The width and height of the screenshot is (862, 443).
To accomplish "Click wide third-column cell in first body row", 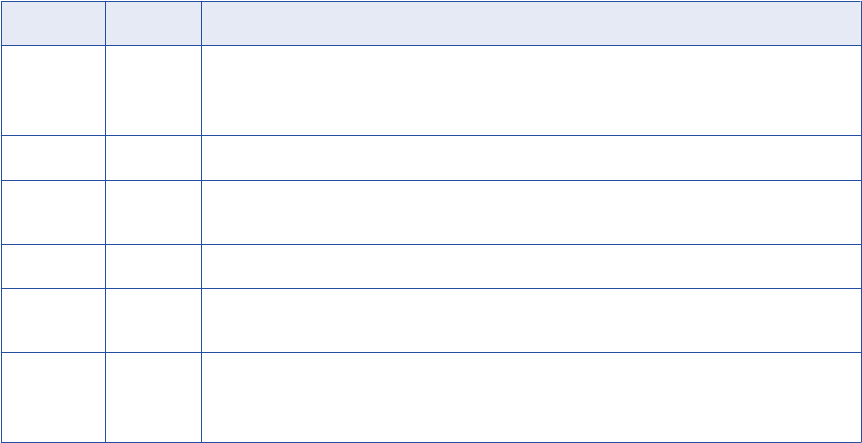I will point(531,90).
